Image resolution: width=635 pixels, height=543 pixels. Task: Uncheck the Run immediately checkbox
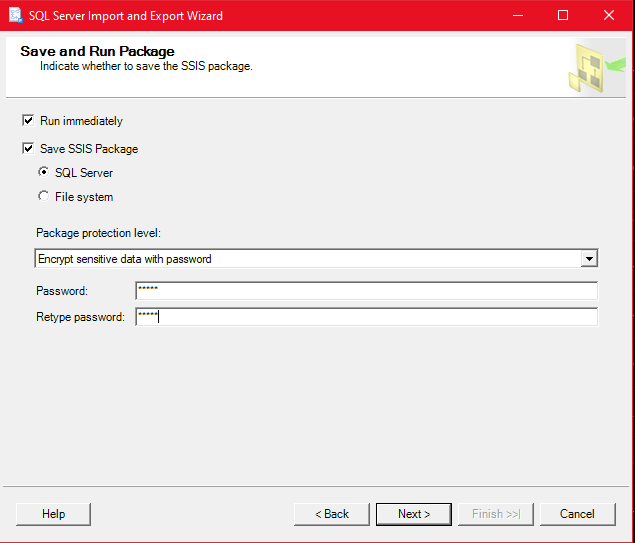point(28,121)
